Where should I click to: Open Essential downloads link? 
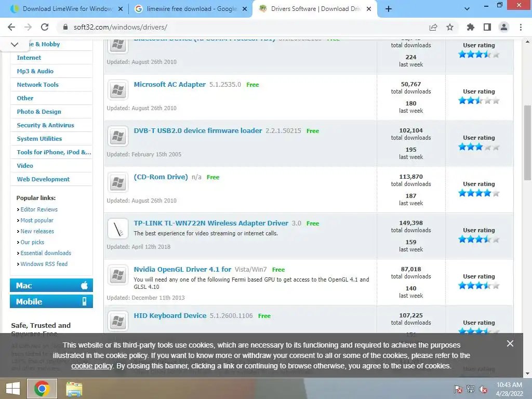click(x=46, y=253)
